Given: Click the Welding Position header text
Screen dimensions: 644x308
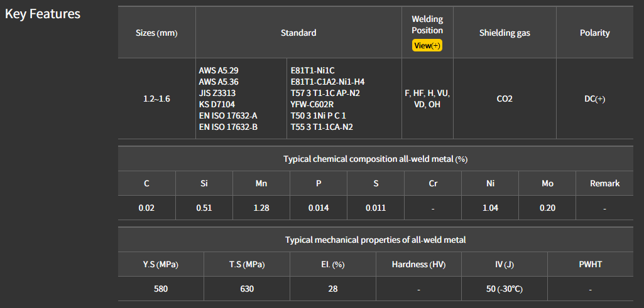Looking at the screenshot, I should tap(427, 25).
